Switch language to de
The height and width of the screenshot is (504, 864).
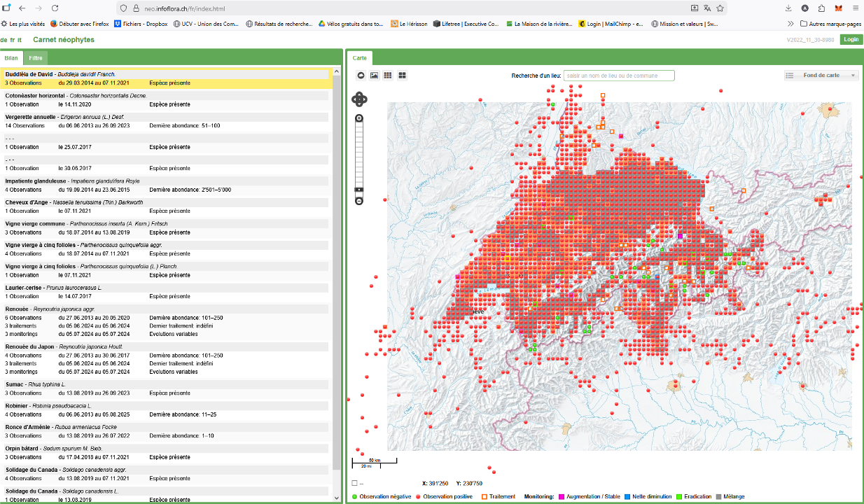[x=4, y=40]
